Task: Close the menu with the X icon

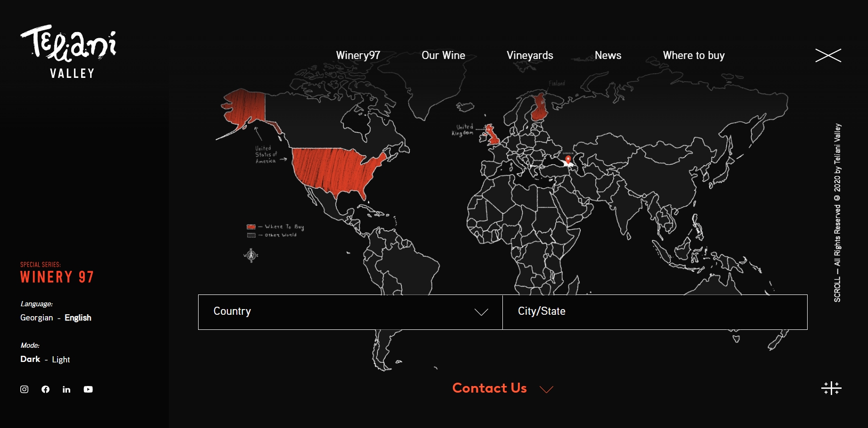Action: 828,55
